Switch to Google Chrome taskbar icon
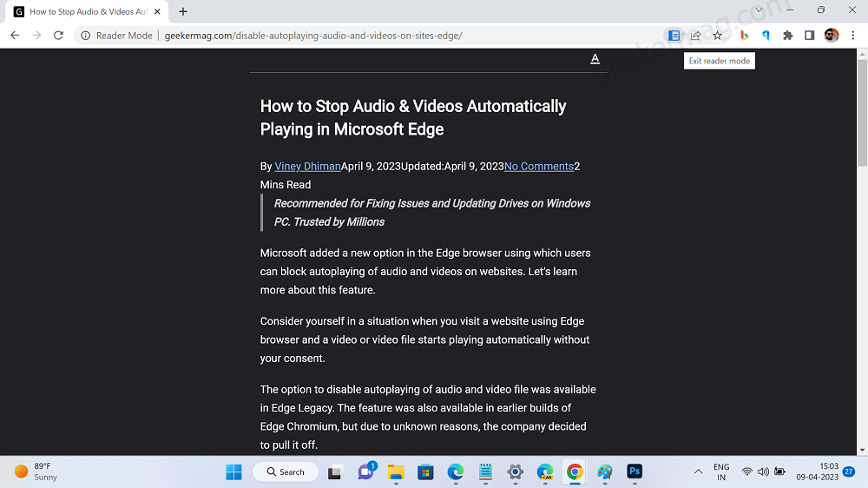The image size is (868, 488). click(x=575, y=472)
